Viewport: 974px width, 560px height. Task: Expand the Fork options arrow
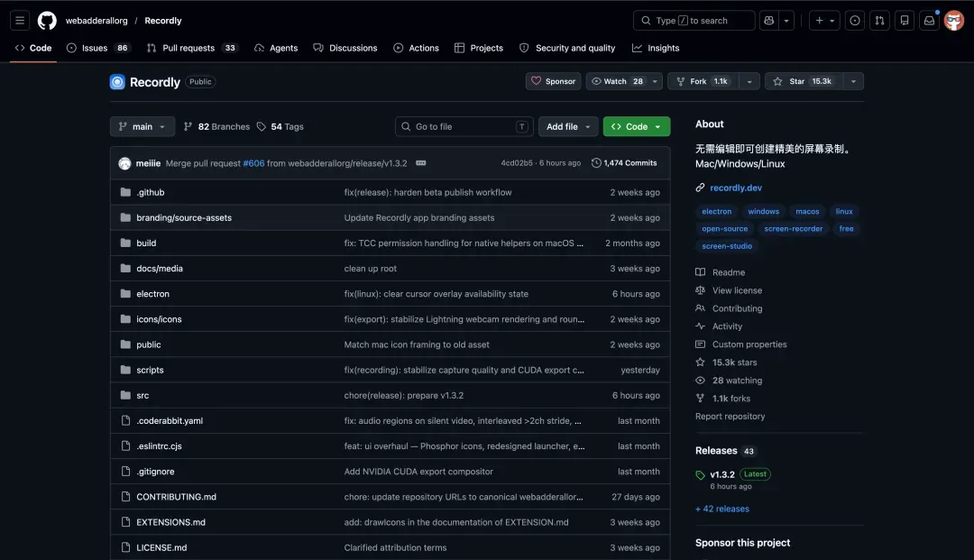click(749, 81)
